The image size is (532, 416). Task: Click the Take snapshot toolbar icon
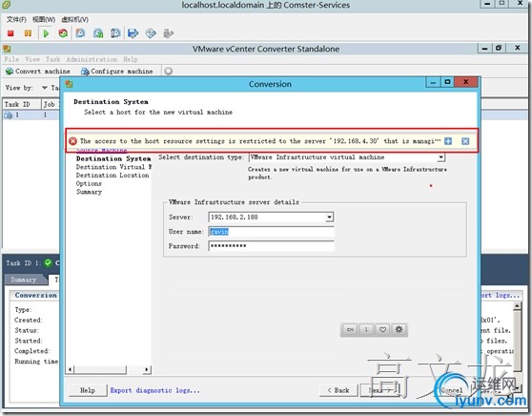tap(80, 33)
